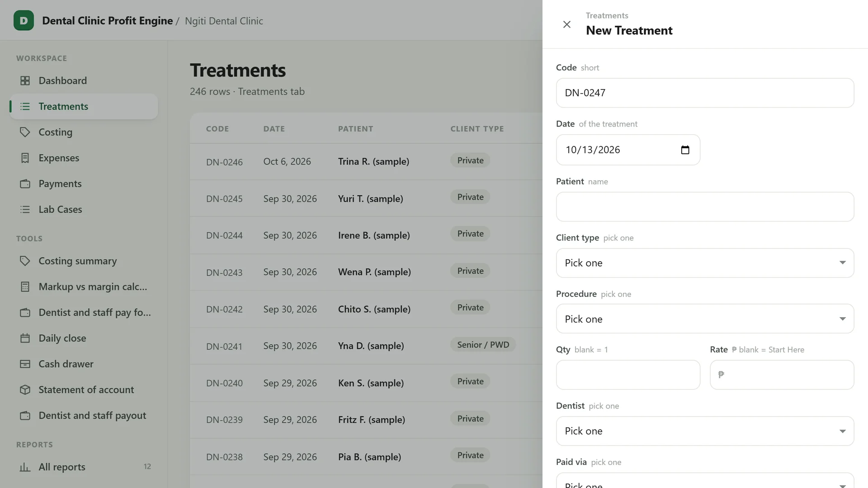Click patient Pia B. (sample)
The image size is (868, 488).
pos(369,457)
